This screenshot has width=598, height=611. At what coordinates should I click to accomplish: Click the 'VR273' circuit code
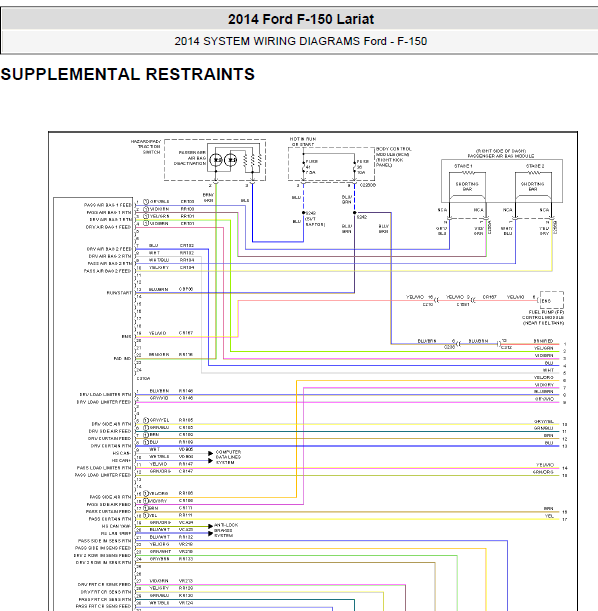tap(186, 581)
